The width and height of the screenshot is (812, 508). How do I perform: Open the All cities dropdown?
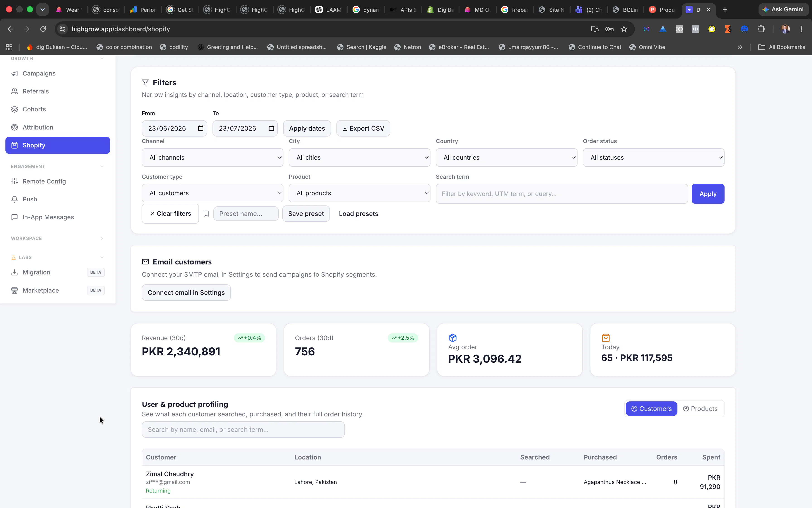[x=359, y=158]
